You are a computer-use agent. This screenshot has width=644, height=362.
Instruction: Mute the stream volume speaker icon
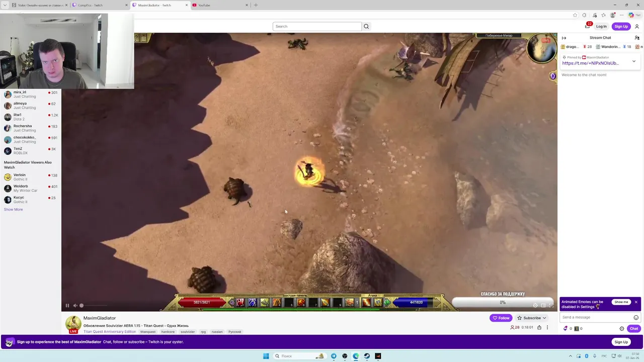click(x=75, y=306)
